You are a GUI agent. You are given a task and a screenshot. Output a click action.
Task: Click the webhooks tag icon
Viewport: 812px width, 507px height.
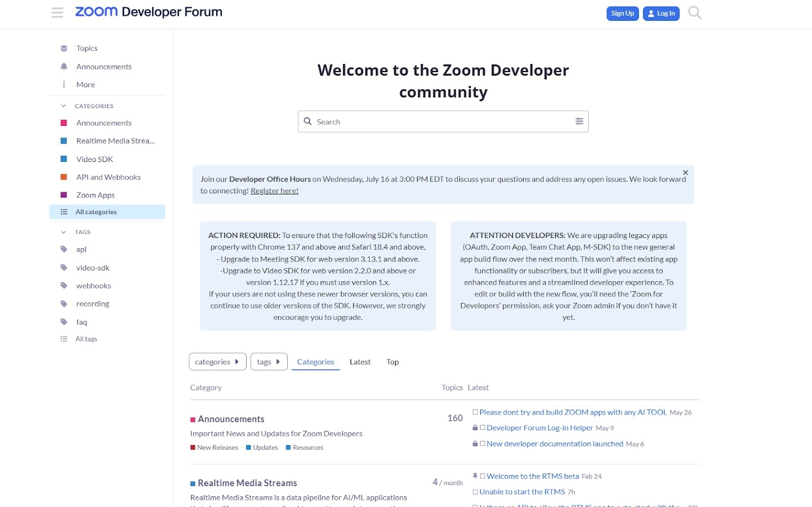(x=64, y=286)
